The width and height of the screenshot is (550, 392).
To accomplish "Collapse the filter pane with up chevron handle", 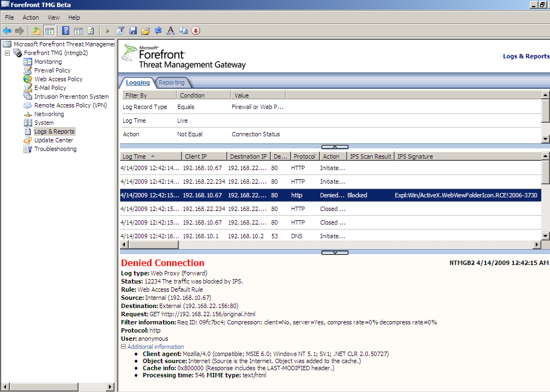I will (x=335, y=147).
